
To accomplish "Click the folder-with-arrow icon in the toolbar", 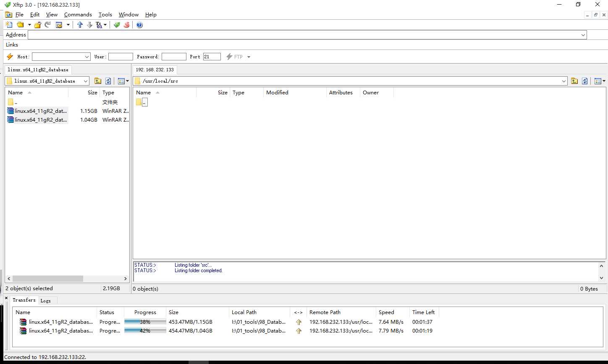I will point(38,25).
